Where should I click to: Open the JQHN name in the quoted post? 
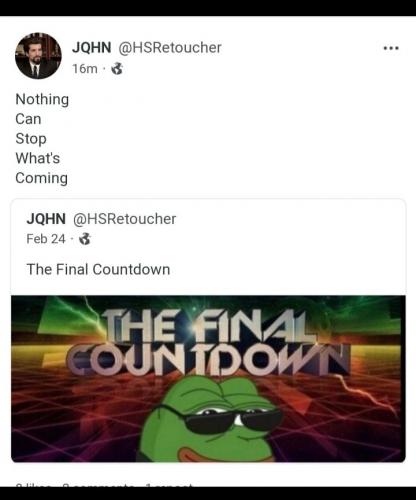[46, 219]
